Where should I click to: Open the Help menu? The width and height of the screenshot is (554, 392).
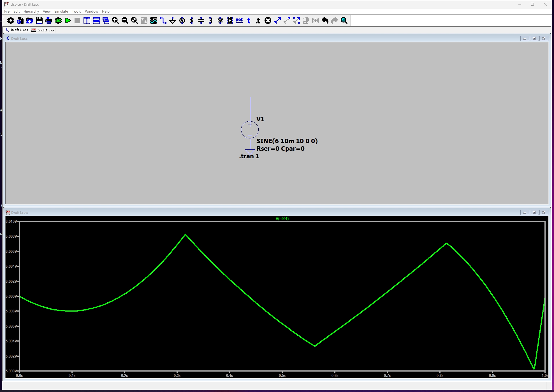[x=106, y=11]
